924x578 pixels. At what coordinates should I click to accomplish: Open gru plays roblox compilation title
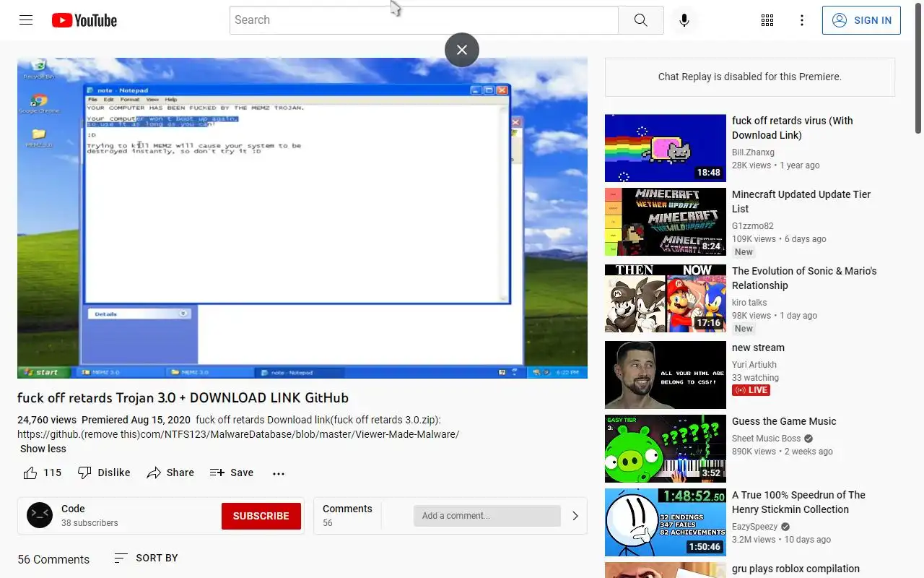[796, 569]
